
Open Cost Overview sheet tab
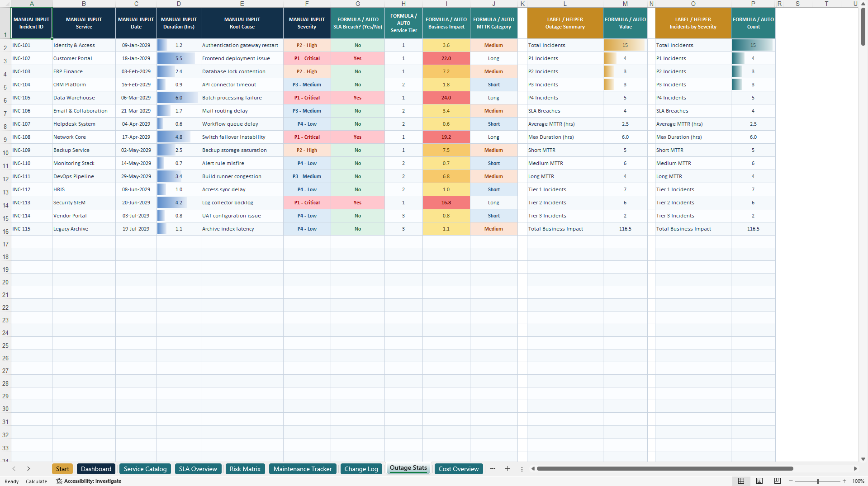click(x=459, y=469)
